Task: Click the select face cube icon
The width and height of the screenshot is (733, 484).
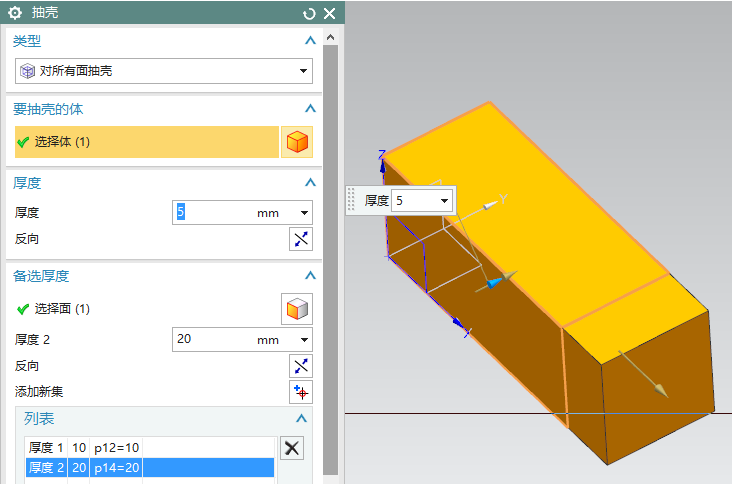Action: tap(297, 309)
